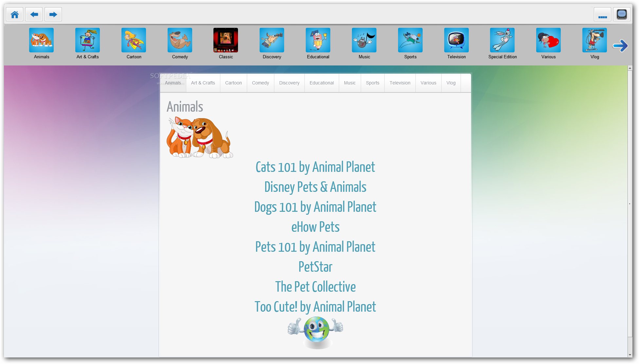Select the Animals tab
Image resolution: width=639 pixels, height=364 pixels.
click(x=173, y=83)
